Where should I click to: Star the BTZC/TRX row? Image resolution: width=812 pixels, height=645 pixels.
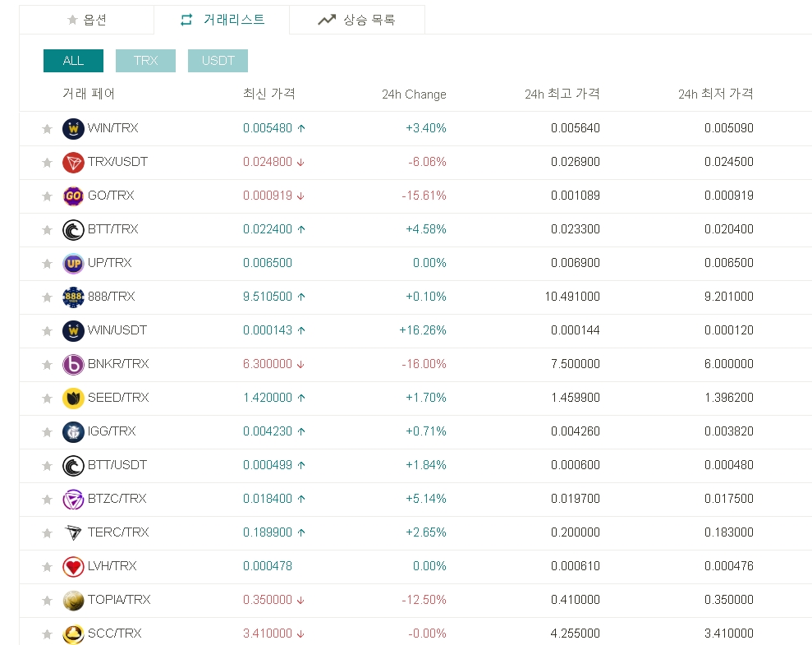coord(47,499)
